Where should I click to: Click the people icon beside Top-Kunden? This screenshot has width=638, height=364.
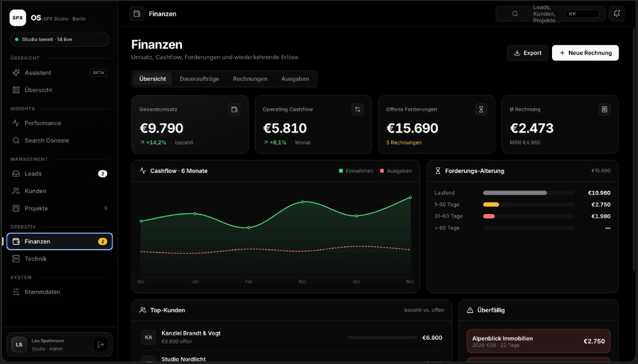click(x=143, y=310)
